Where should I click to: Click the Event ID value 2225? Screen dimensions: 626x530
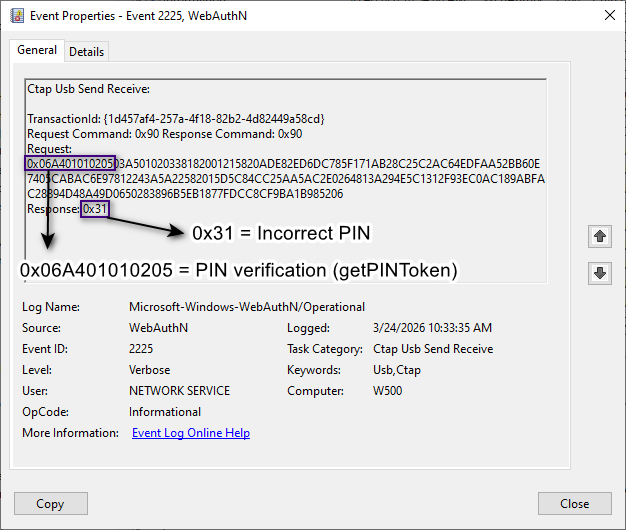[141, 349]
